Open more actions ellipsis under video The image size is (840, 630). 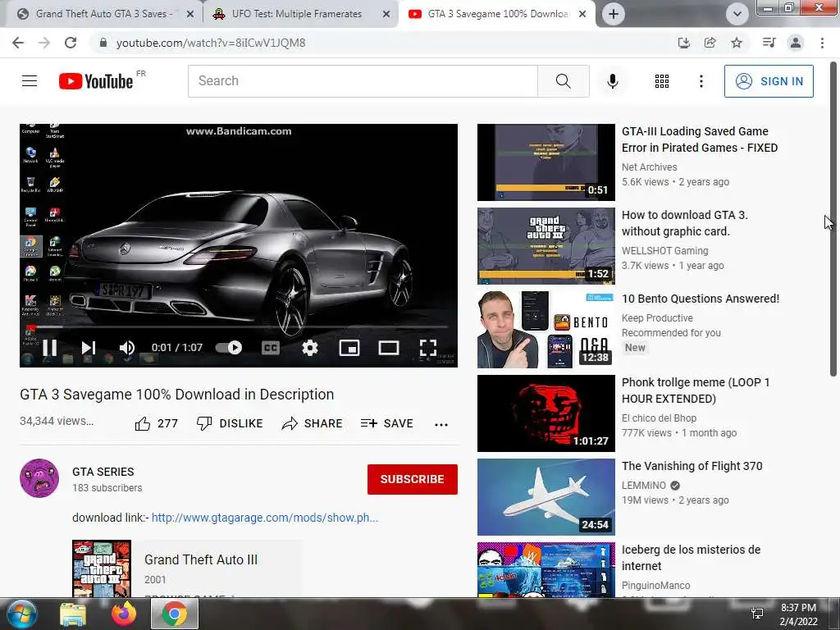tap(441, 424)
